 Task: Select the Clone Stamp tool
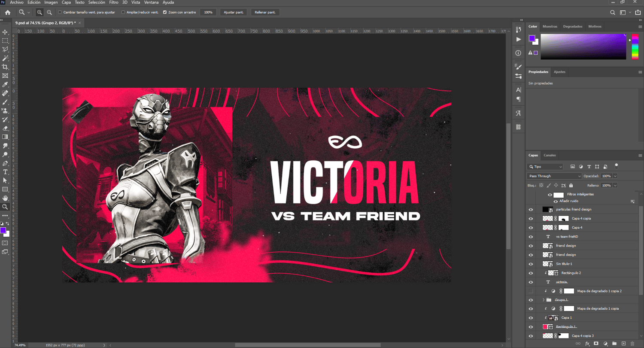coord(5,111)
